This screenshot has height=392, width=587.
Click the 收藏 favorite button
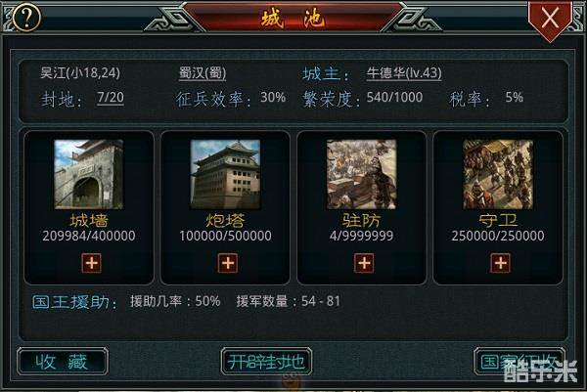point(63,362)
